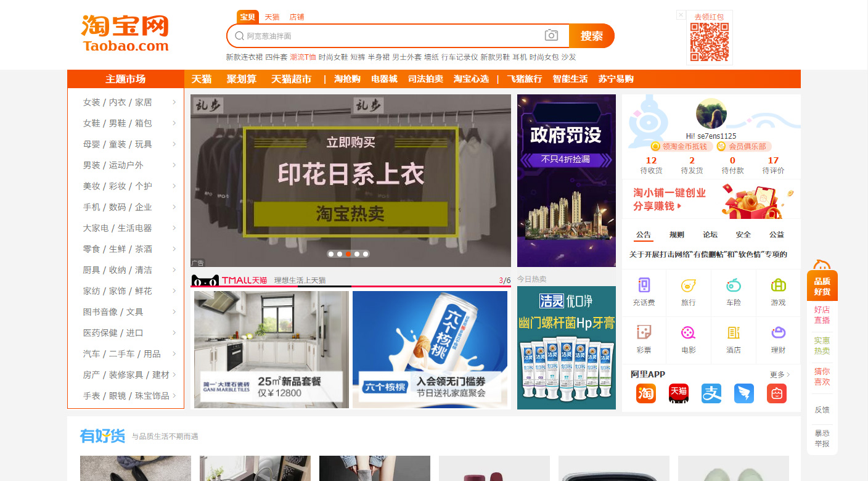Open the 天猫超市 navigation item

[x=292, y=79]
